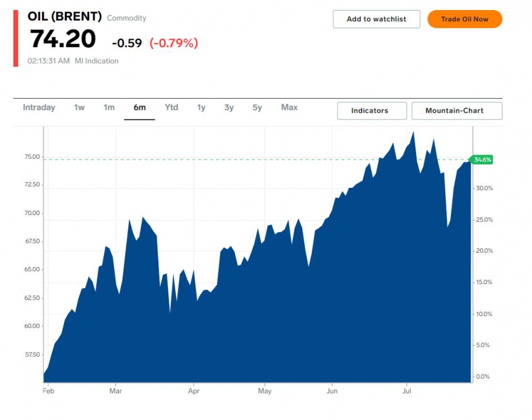Select the 3y time range
Image resolution: width=532 pixels, height=420 pixels.
coord(229,108)
